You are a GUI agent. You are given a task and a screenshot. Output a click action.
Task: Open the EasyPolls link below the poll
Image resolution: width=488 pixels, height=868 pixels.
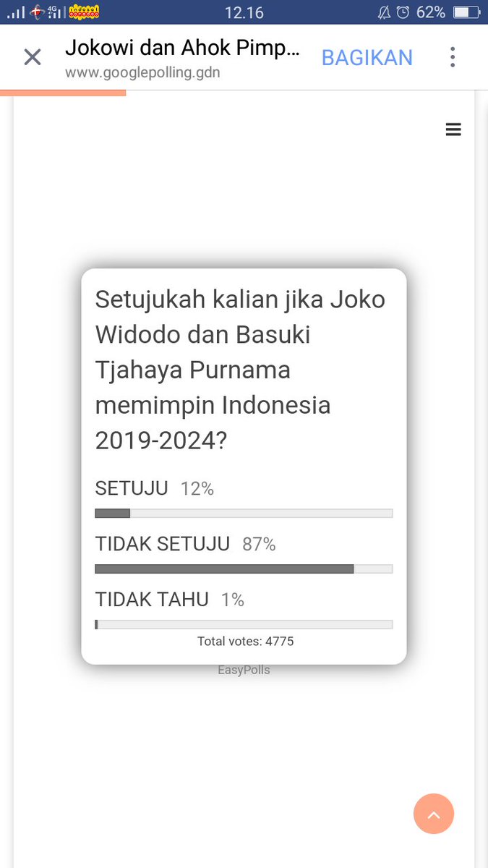tap(244, 670)
